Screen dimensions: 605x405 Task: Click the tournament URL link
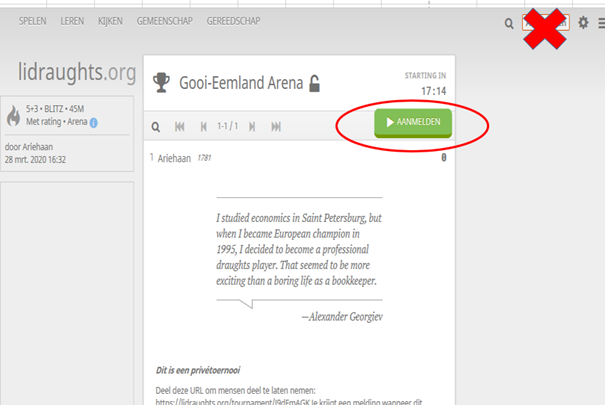233,402
